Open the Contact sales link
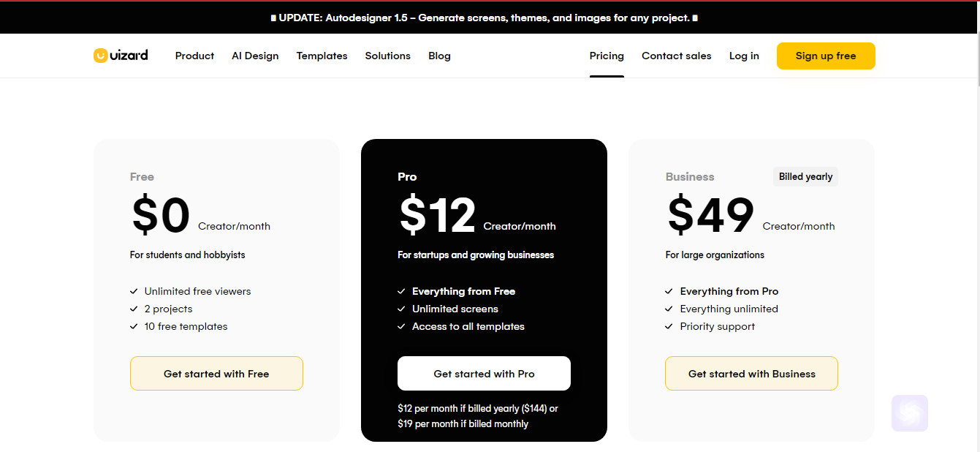This screenshot has height=452, width=980. [x=677, y=56]
